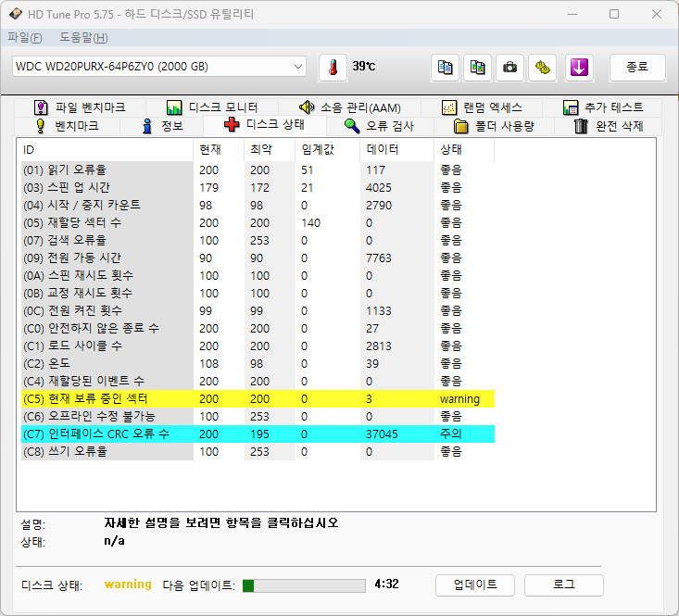
Task: Select the 디스크 상태 tab
Action: (x=265, y=125)
